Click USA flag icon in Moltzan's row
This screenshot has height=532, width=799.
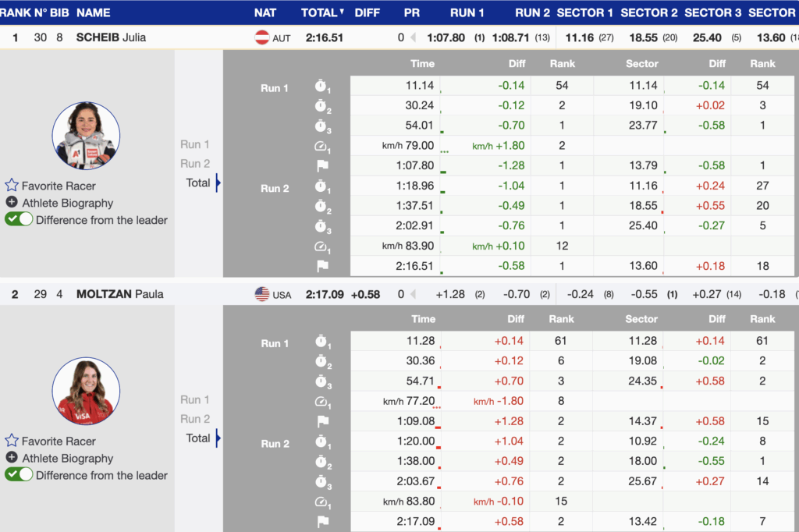coord(262,294)
